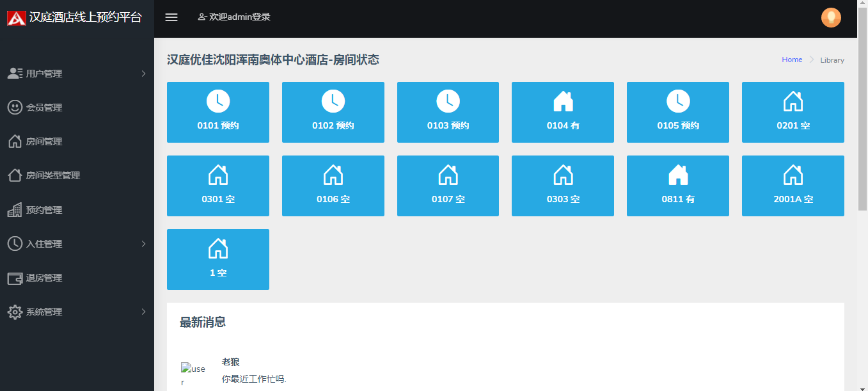Click the house icon on room 0106

pos(333,174)
